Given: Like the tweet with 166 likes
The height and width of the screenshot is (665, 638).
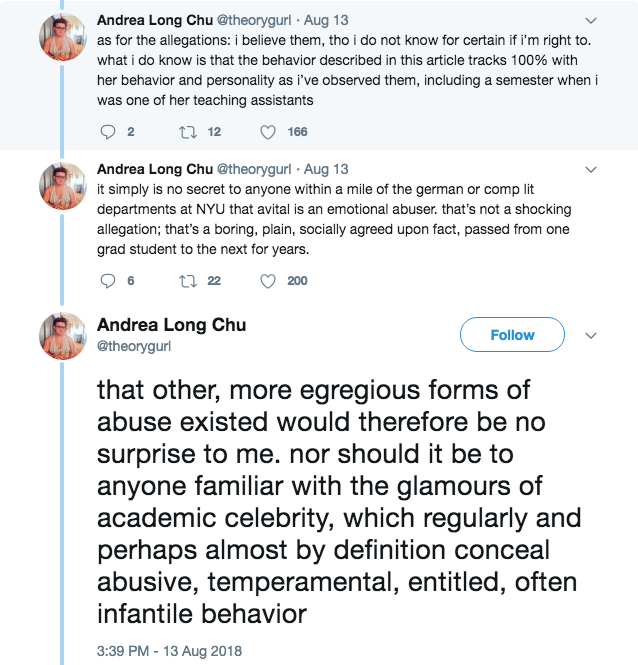Looking at the screenshot, I should (268, 132).
